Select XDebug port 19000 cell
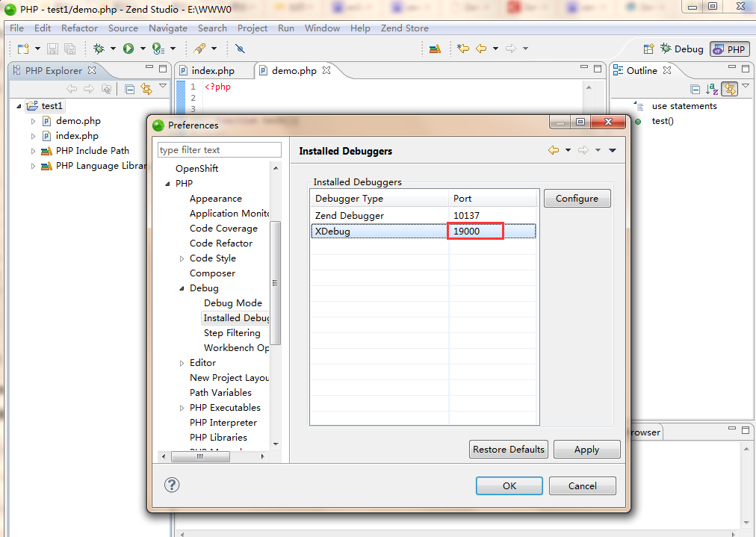This screenshot has width=756, height=537. [475, 231]
